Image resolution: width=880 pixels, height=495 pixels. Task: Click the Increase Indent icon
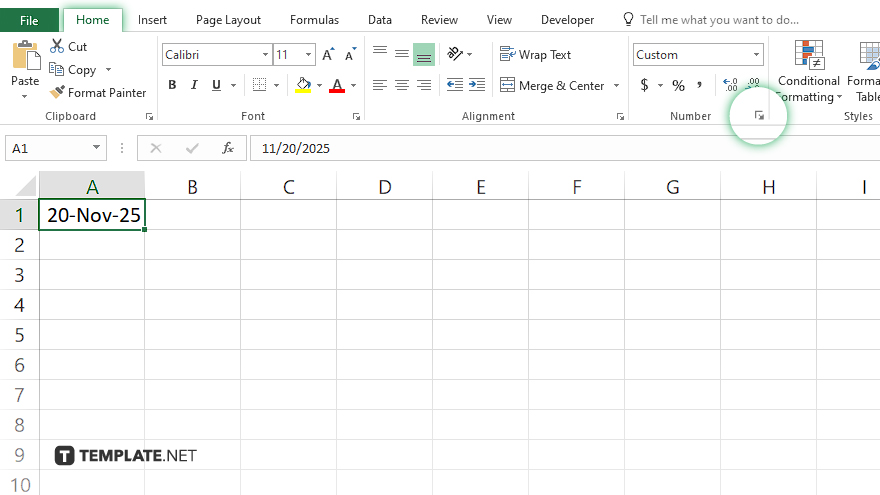click(x=476, y=86)
